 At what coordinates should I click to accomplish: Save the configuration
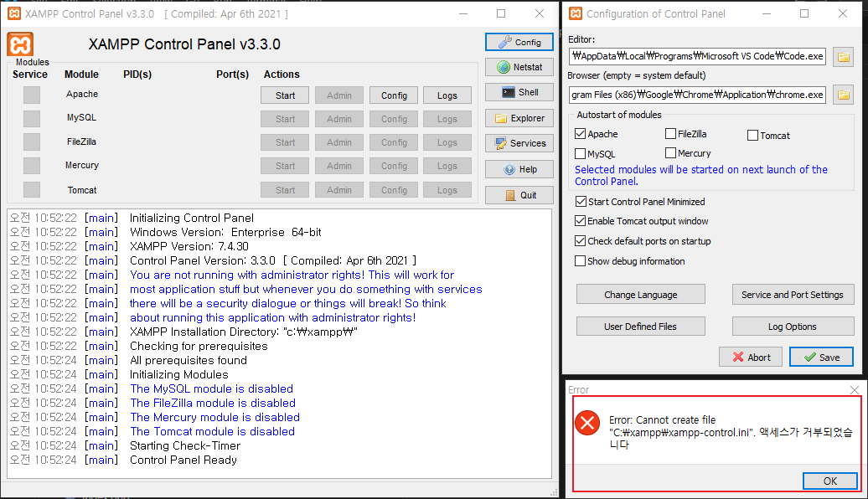(x=821, y=357)
